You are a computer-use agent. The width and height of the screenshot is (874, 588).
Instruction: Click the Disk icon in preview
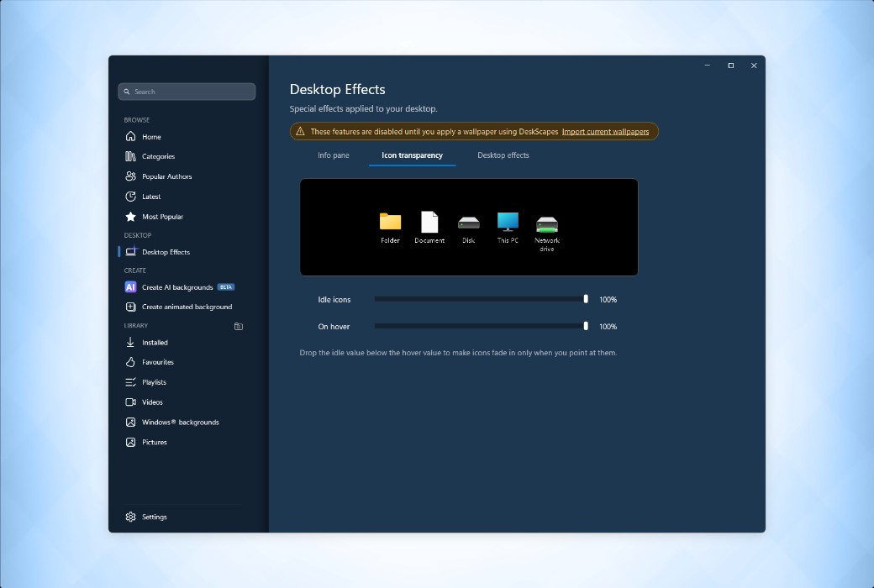[469, 223]
